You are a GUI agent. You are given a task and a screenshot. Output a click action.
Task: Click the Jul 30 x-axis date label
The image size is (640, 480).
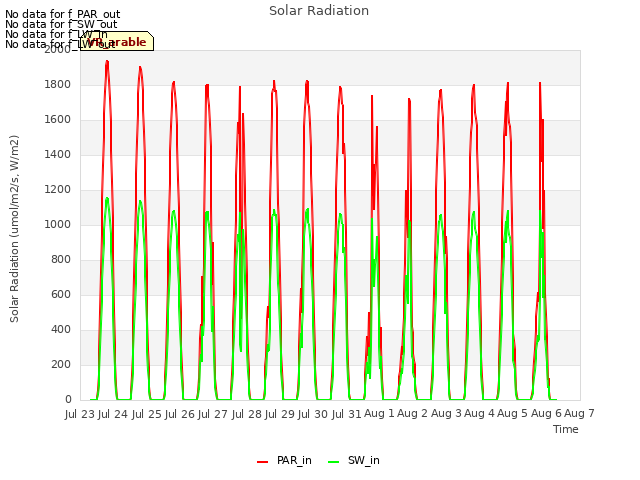(313, 414)
